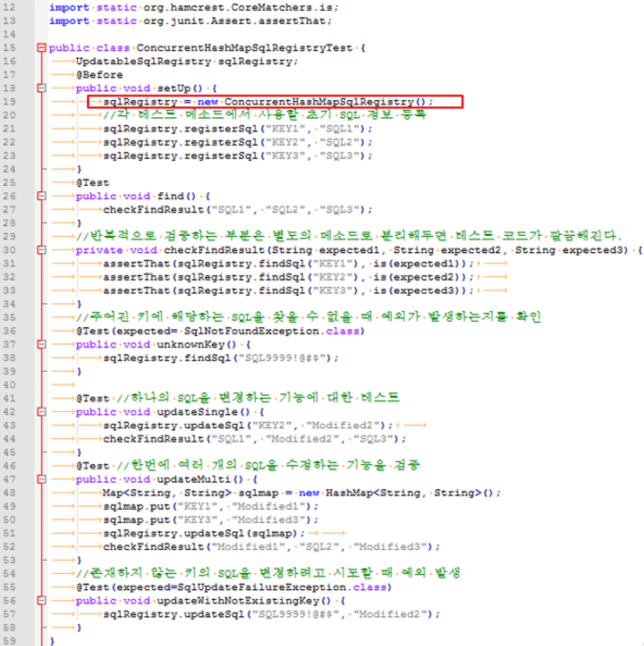Click "UpdatableSqlRegistry" on line 16
Screen dimensions: 644x646
(x=144, y=62)
